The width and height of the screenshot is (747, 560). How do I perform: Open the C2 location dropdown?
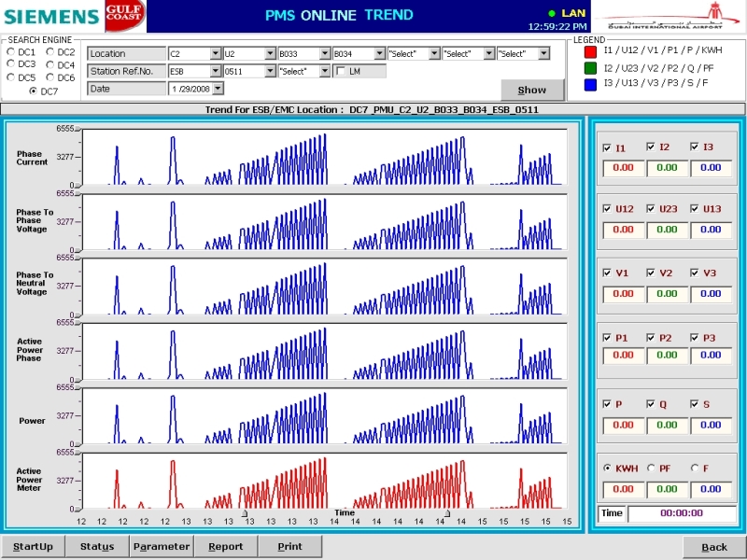(x=216, y=54)
